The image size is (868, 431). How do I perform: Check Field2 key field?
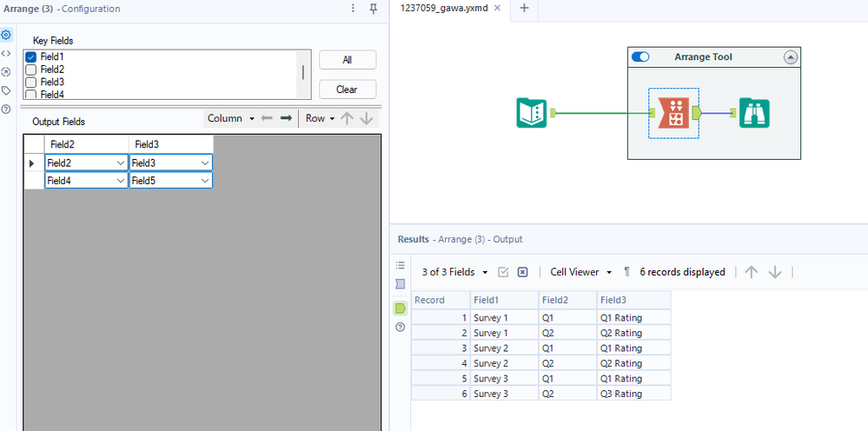(x=31, y=70)
